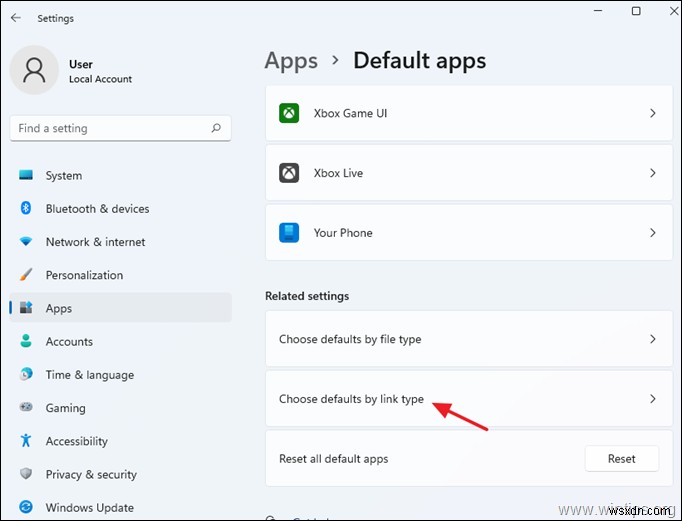Go to Bluetooth & devices
Viewport: 682px width, 521px height.
120,208
